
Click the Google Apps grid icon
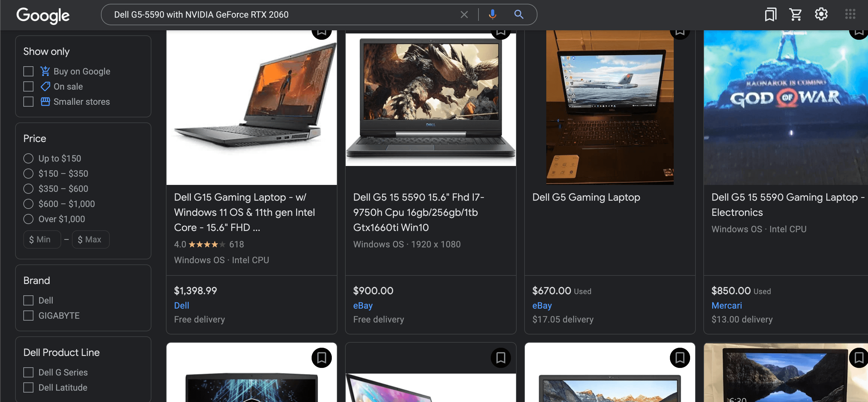(x=850, y=15)
